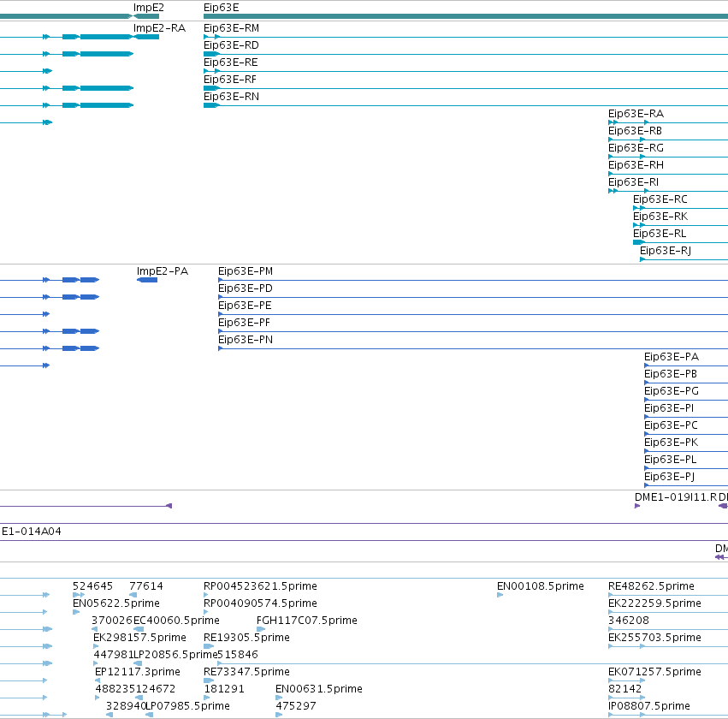Click the Eip63E-RL first exon block
The width and height of the screenshot is (728, 719).
[x=639, y=242]
